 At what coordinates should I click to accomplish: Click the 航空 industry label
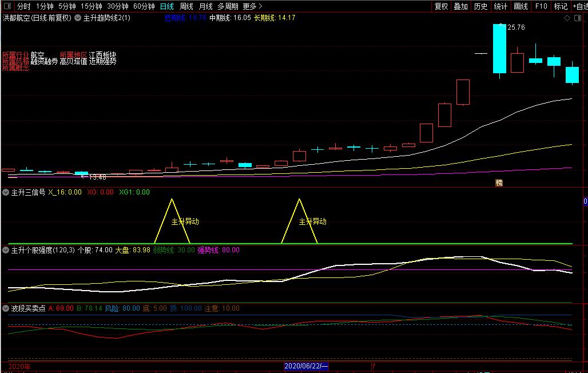(38, 55)
